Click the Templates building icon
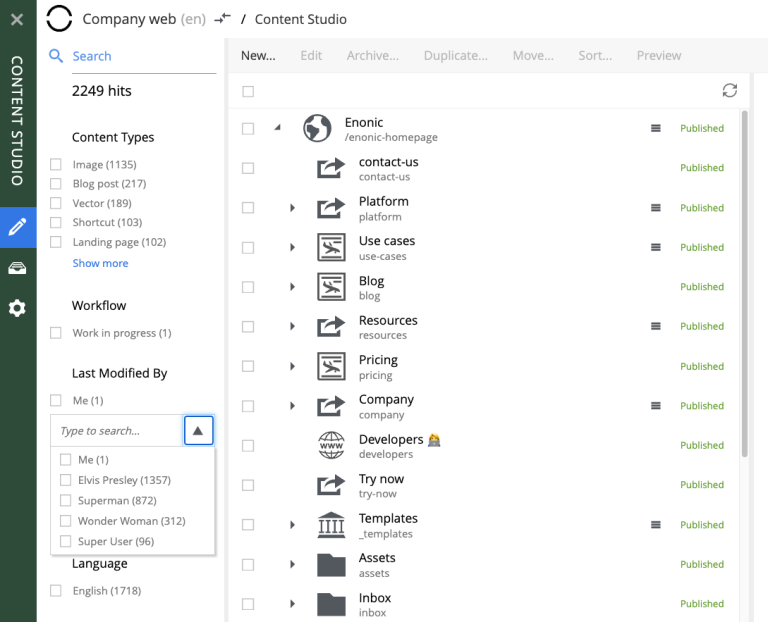Image resolution: width=768 pixels, height=622 pixels. 331,525
